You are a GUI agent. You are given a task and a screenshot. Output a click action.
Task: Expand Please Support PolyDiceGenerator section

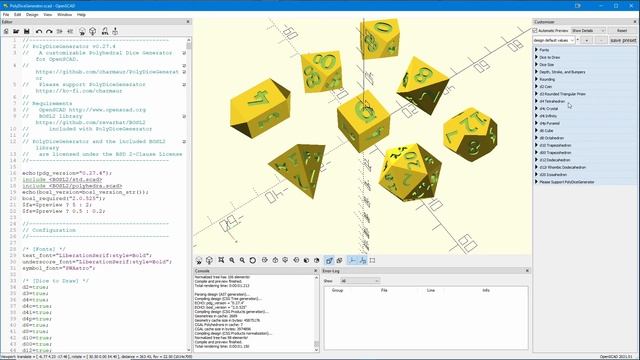click(x=584, y=182)
